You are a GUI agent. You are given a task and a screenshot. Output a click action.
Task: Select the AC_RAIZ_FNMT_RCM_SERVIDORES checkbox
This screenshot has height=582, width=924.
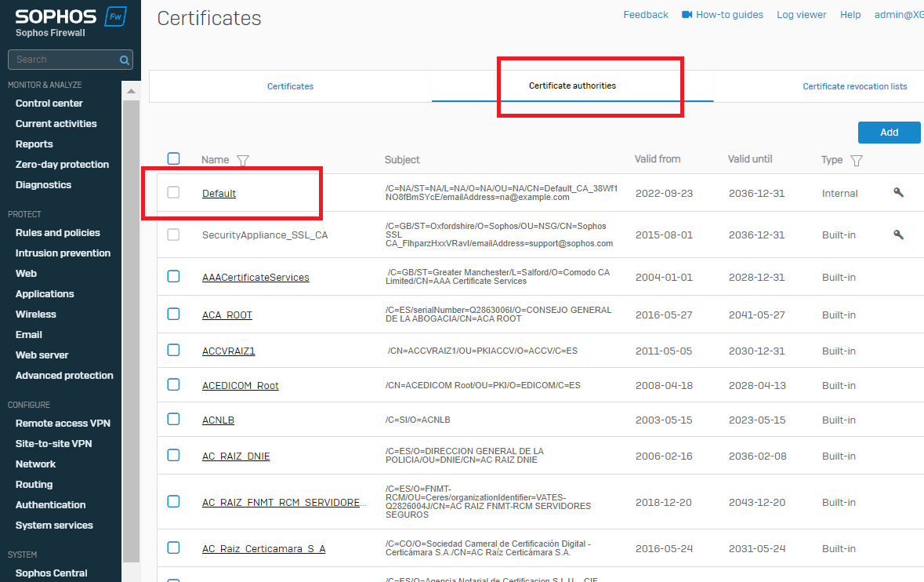pyautogui.click(x=173, y=501)
